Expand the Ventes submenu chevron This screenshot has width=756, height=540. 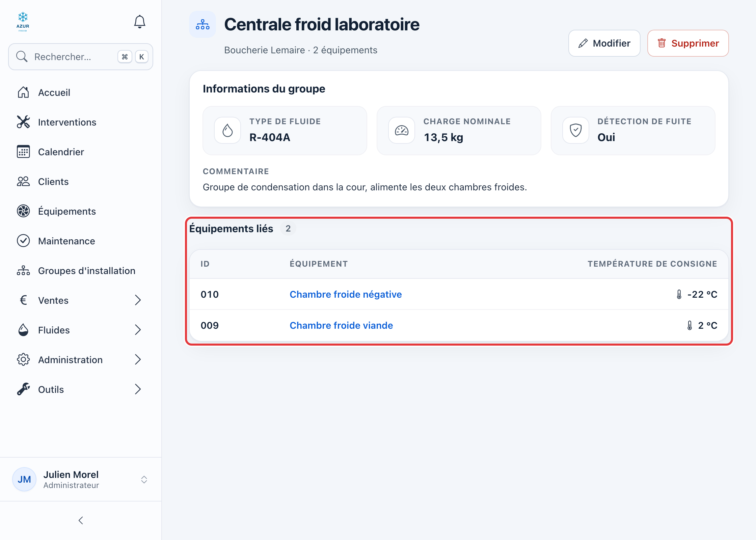[x=138, y=300]
